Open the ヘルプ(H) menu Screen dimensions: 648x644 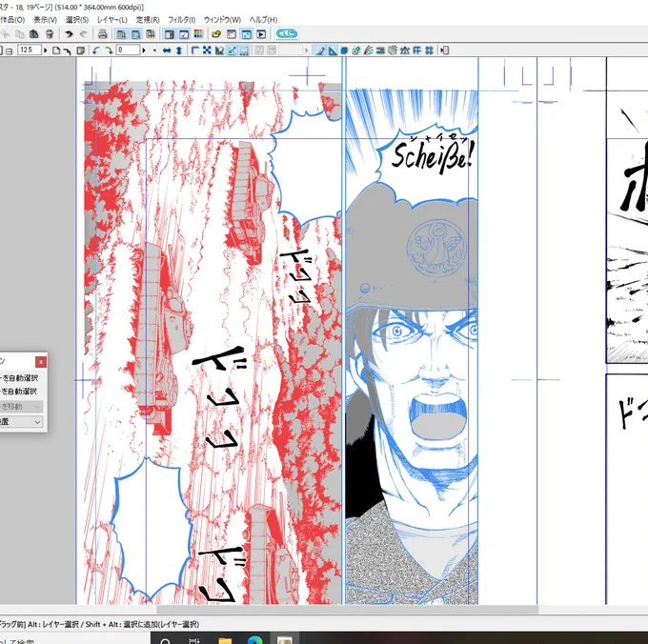(x=263, y=20)
